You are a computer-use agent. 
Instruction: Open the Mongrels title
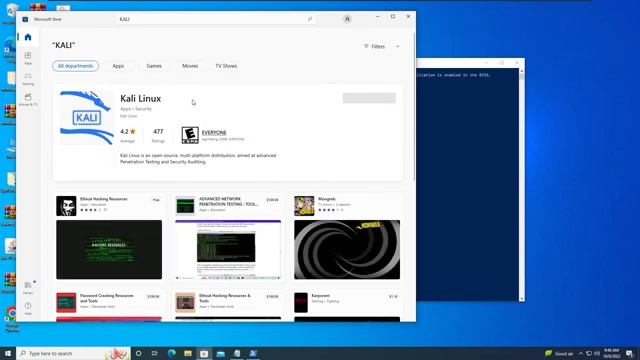327,199
